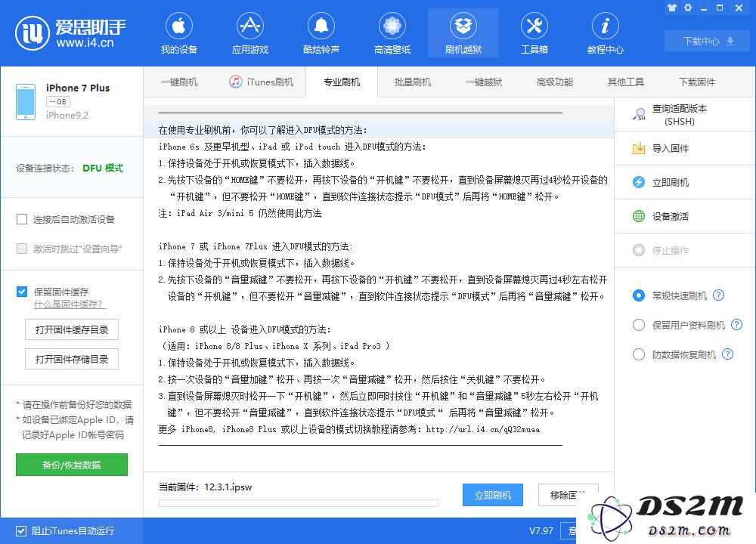Viewport: 756px width, 544px height.
Task: Switch to 一键刷机 tab
Action: [x=179, y=82]
